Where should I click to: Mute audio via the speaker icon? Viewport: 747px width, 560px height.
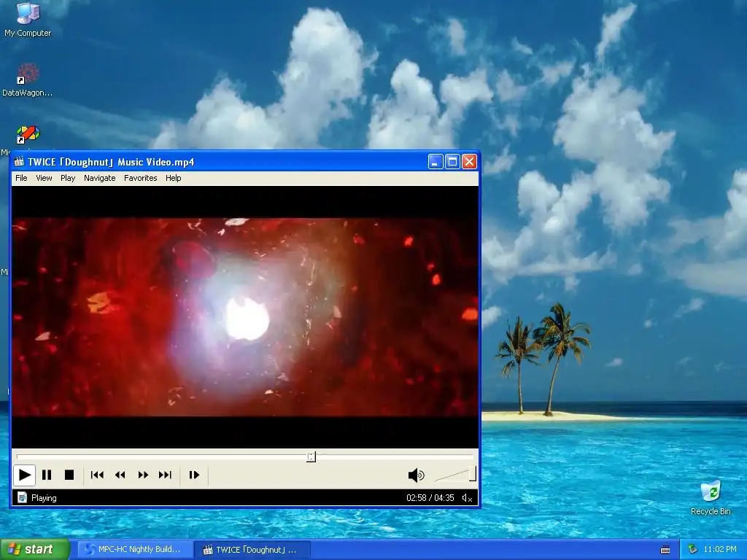tap(416, 475)
